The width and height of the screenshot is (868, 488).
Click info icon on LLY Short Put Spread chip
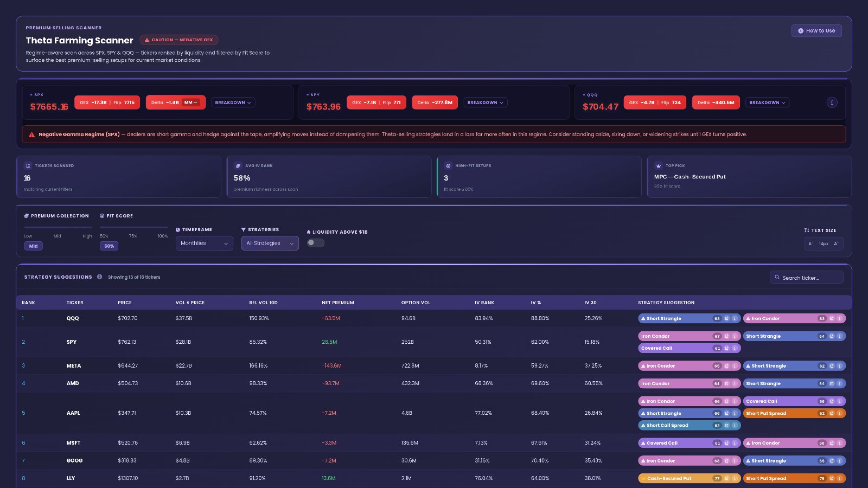click(x=839, y=479)
